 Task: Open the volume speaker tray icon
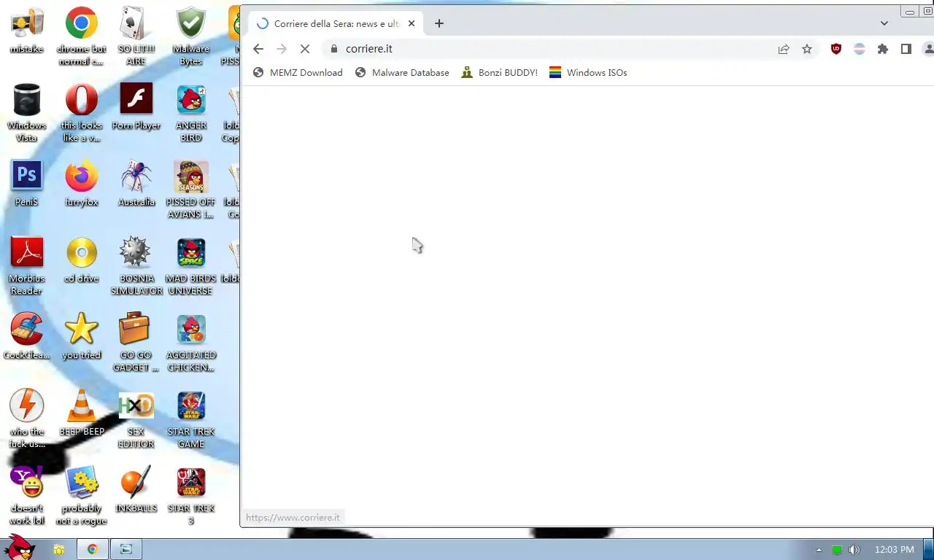(x=854, y=550)
